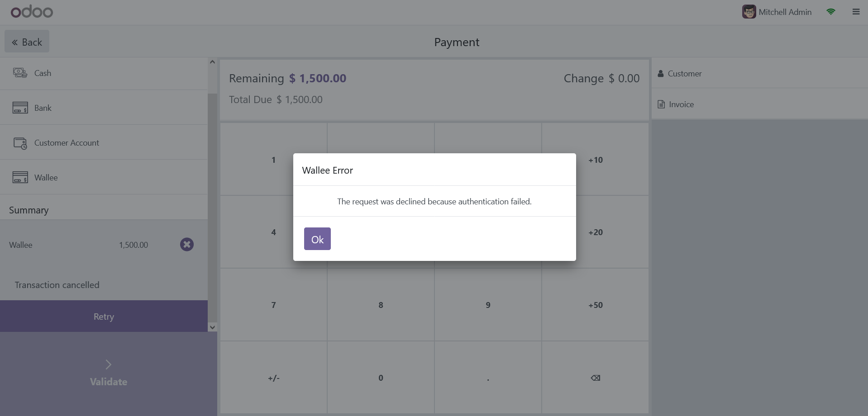Viewport: 868px width, 416px height.
Task: Go back to the order screen
Action: pyautogui.click(x=27, y=42)
